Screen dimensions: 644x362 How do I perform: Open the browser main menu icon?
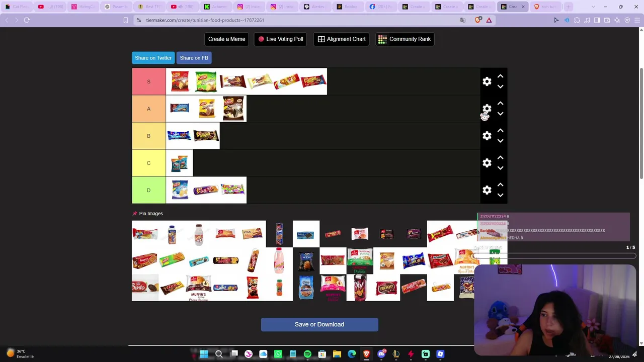637,20
